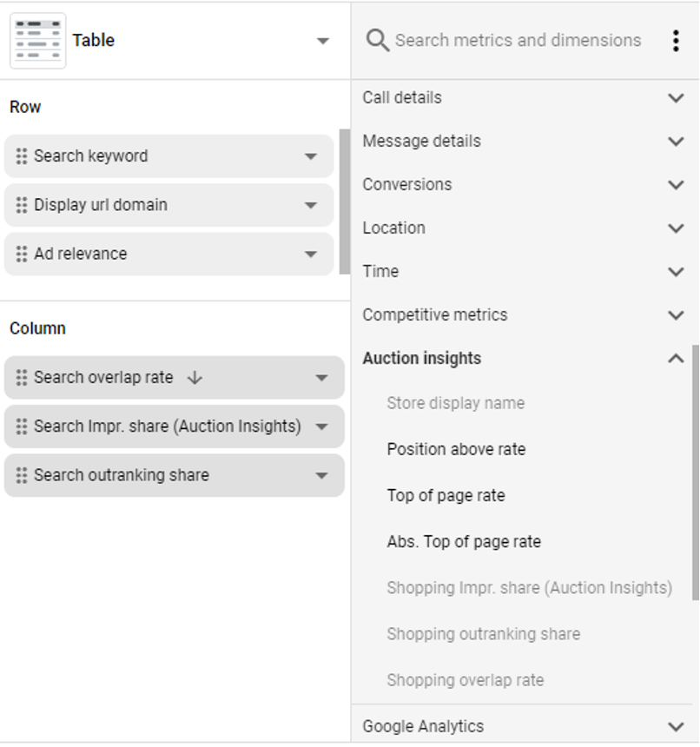The width and height of the screenshot is (700, 747).
Task: Click the drag handle on Search outranking share
Action: pos(23,475)
